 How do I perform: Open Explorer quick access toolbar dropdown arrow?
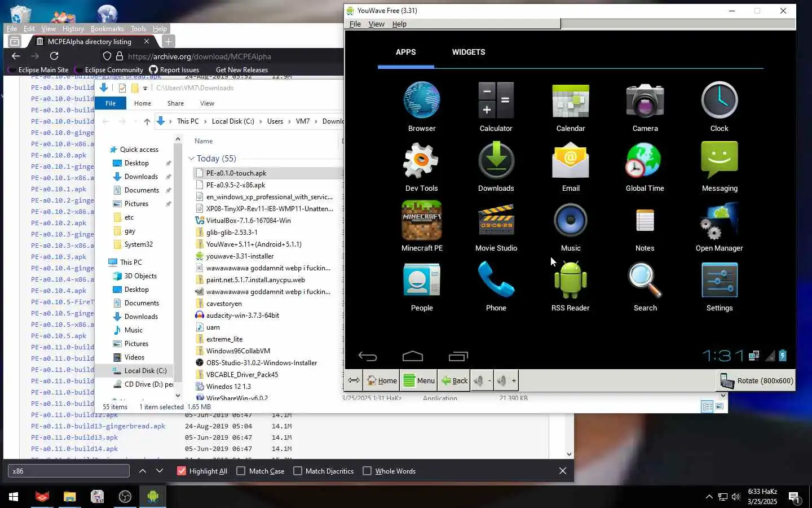point(145,88)
